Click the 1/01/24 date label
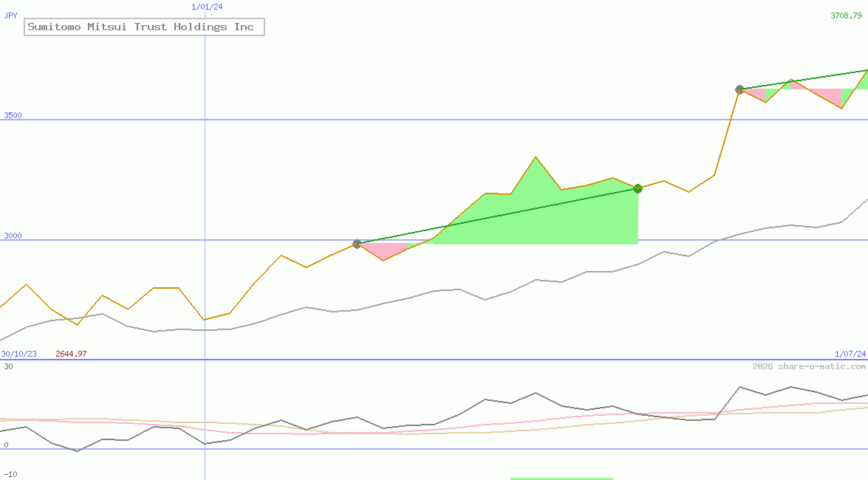Image resolution: width=868 pixels, height=480 pixels. pos(207,7)
